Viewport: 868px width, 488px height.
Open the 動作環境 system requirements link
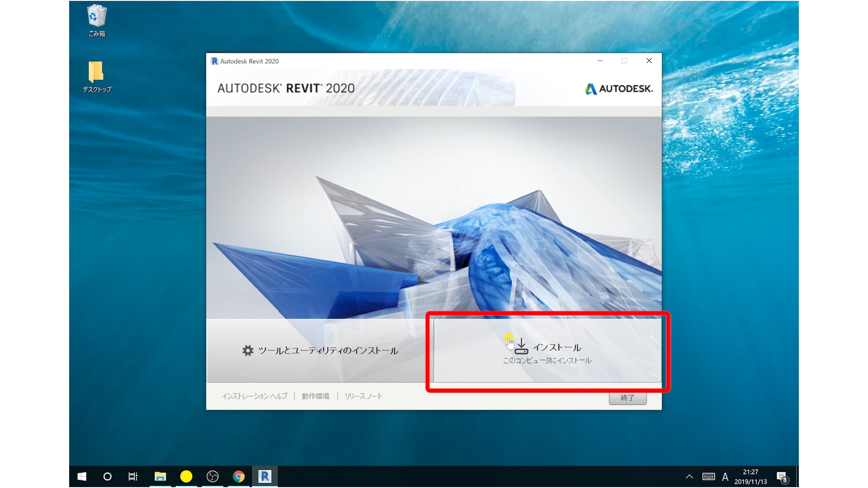tap(316, 396)
